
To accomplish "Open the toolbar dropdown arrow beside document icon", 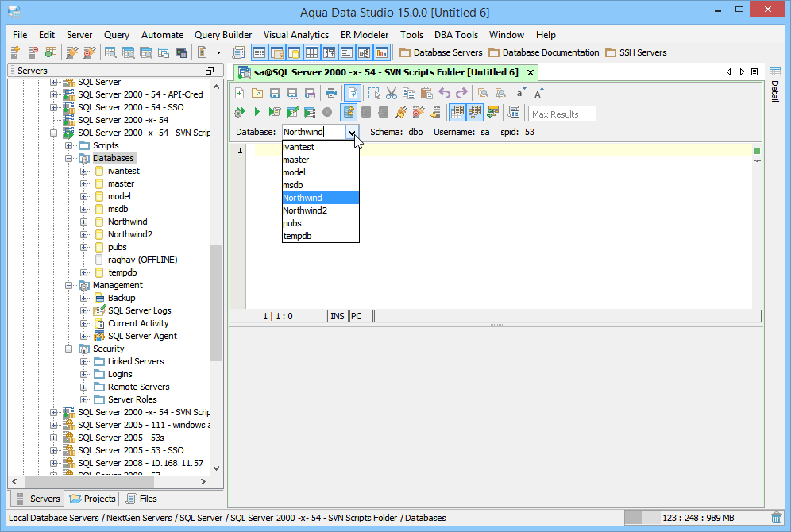I will pyautogui.click(x=218, y=52).
